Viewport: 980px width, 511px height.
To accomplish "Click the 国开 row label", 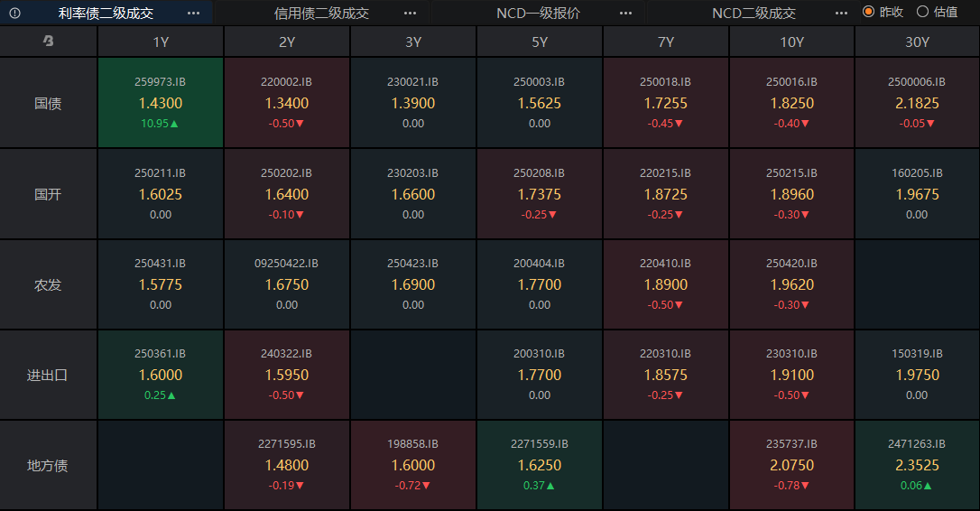I will (x=48, y=194).
